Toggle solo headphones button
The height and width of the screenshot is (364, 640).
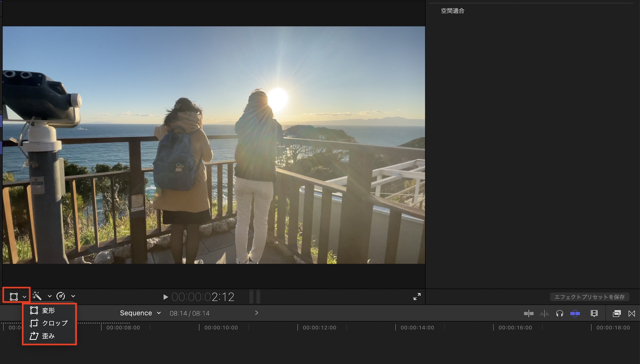[x=559, y=314]
